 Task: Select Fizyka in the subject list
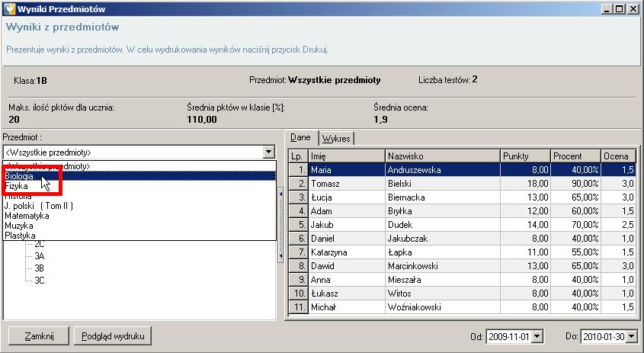(x=139, y=186)
